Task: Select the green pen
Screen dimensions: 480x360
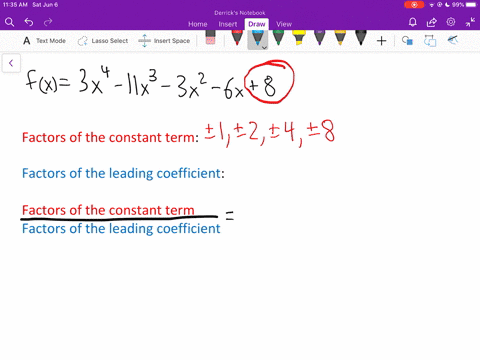Action: pyautogui.click(x=278, y=37)
